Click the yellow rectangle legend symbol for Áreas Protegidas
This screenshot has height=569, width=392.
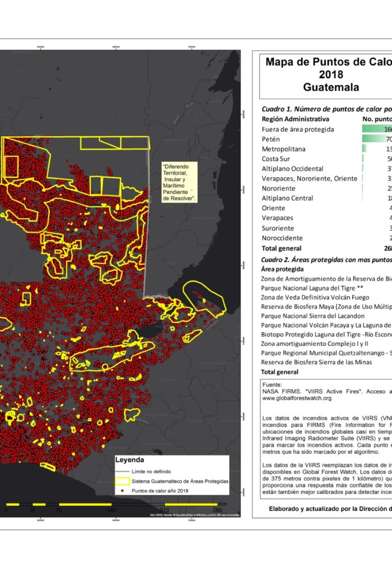[x=122, y=481]
